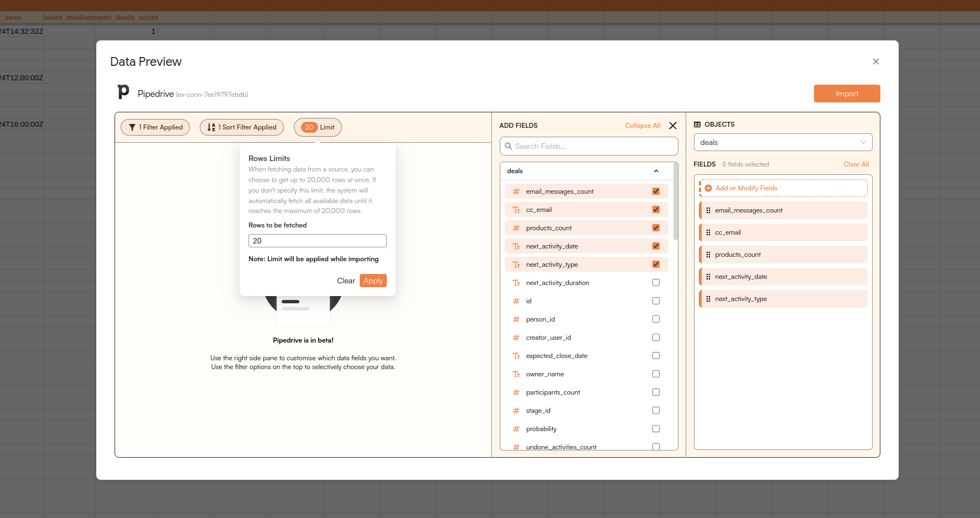Click number type icon for products_count
The image size is (980, 518).
coord(516,228)
